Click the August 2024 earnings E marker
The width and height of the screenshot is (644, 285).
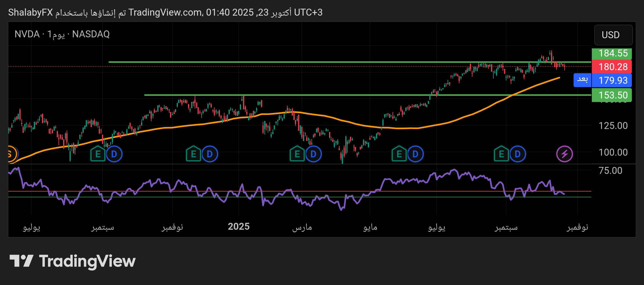(x=98, y=154)
